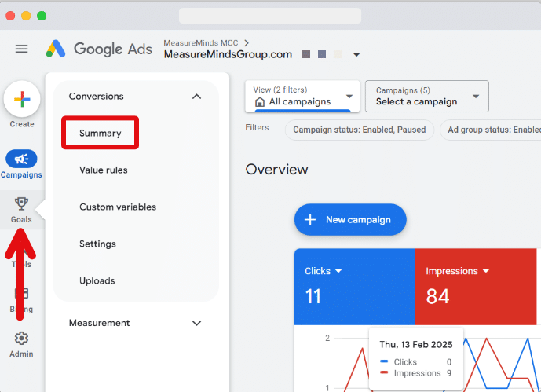Viewport: 541px width, 392px height.
Task: Open the Billing card section
Action: click(21, 299)
